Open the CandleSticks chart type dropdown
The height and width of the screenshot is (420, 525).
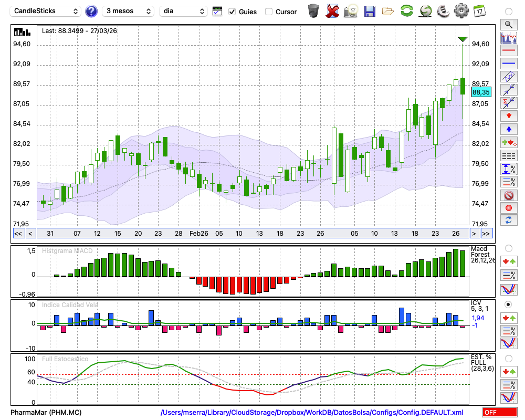(x=46, y=11)
